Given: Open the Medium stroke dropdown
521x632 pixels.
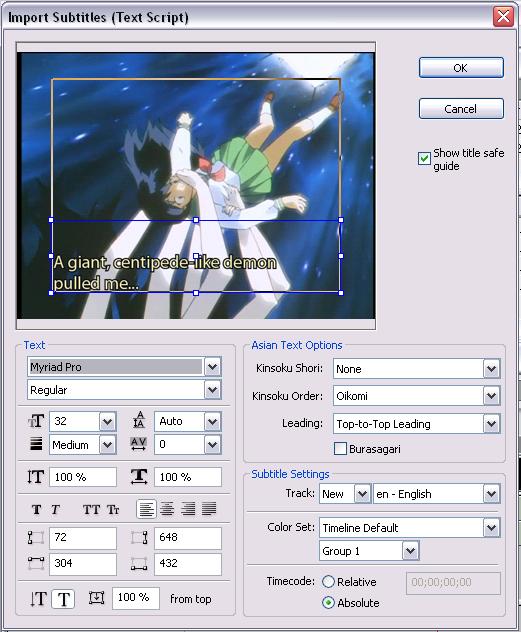Looking at the screenshot, I should pos(107,445).
